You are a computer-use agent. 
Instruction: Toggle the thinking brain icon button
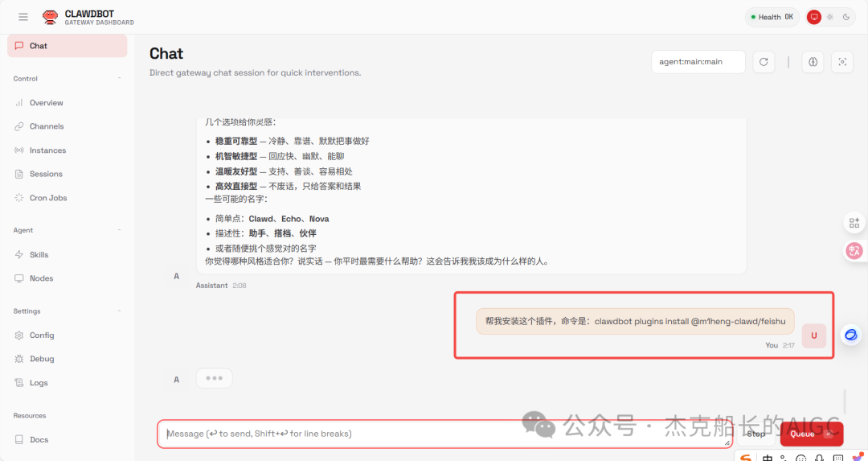coord(813,61)
